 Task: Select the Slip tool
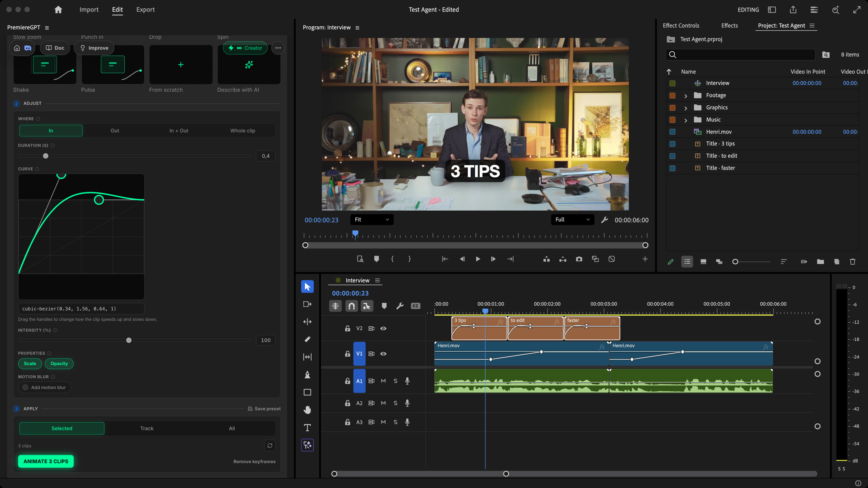307,357
